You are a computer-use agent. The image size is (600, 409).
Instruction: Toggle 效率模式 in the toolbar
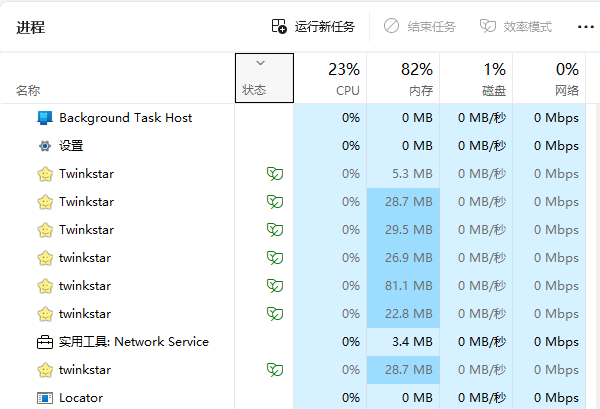pos(516,27)
